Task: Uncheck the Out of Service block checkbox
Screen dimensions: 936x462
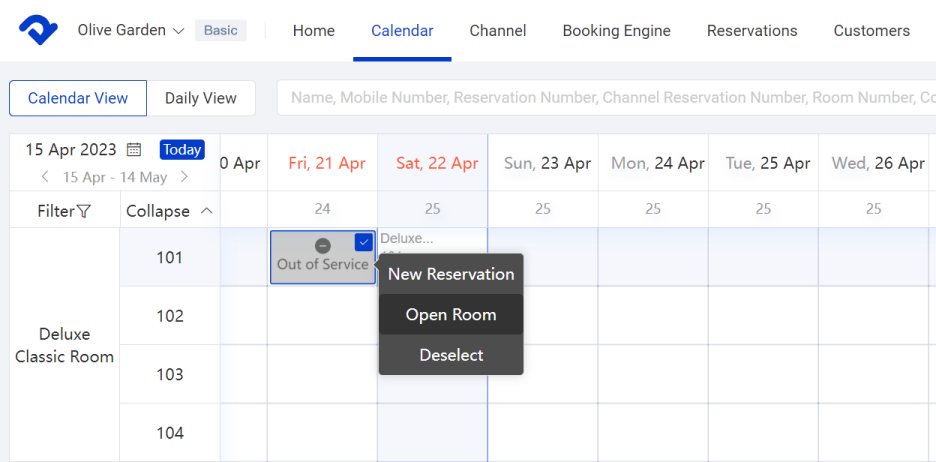Action: pos(364,242)
